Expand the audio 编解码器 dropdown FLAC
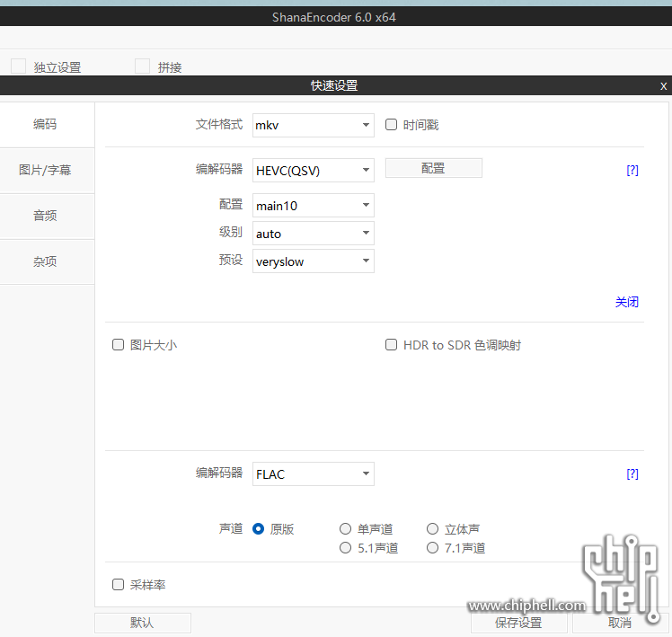Screen dimensions: 672x637 [x=314, y=473]
